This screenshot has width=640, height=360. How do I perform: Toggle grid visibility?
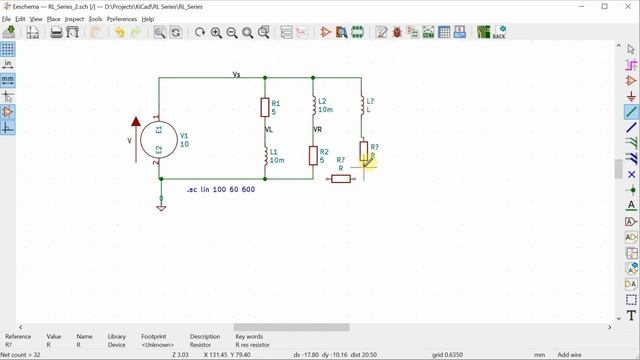click(8, 49)
